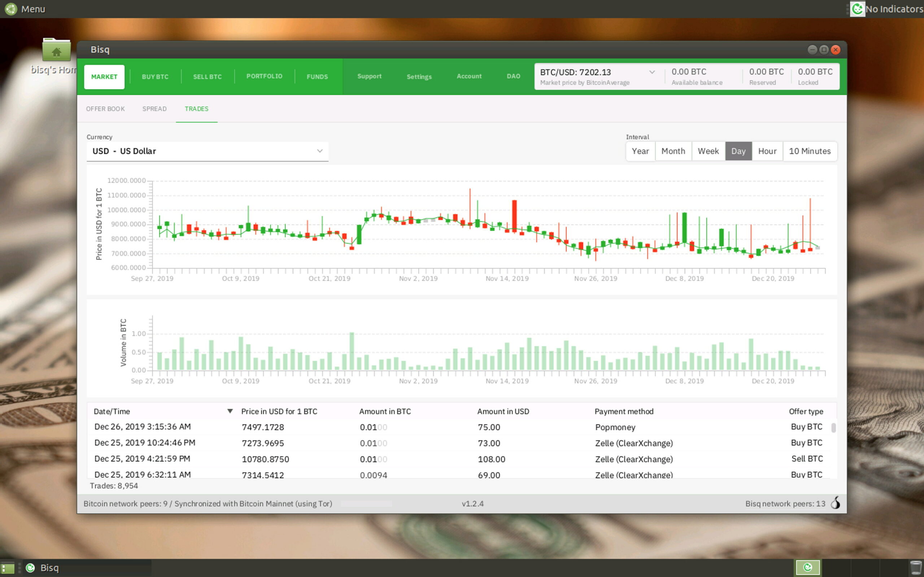
Task: Expand the BTC/USD market price dropdown
Action: [652, 72]
